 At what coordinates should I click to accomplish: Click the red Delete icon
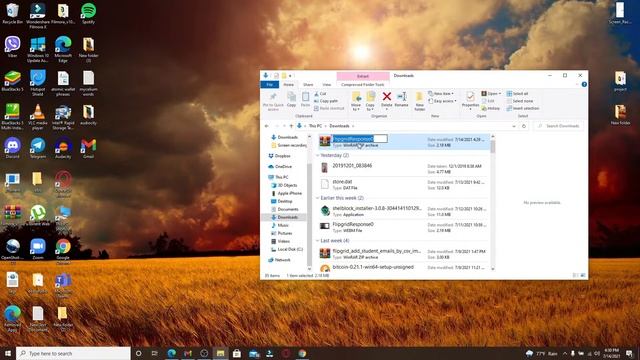pyautogui.click(x=387, y=97)
